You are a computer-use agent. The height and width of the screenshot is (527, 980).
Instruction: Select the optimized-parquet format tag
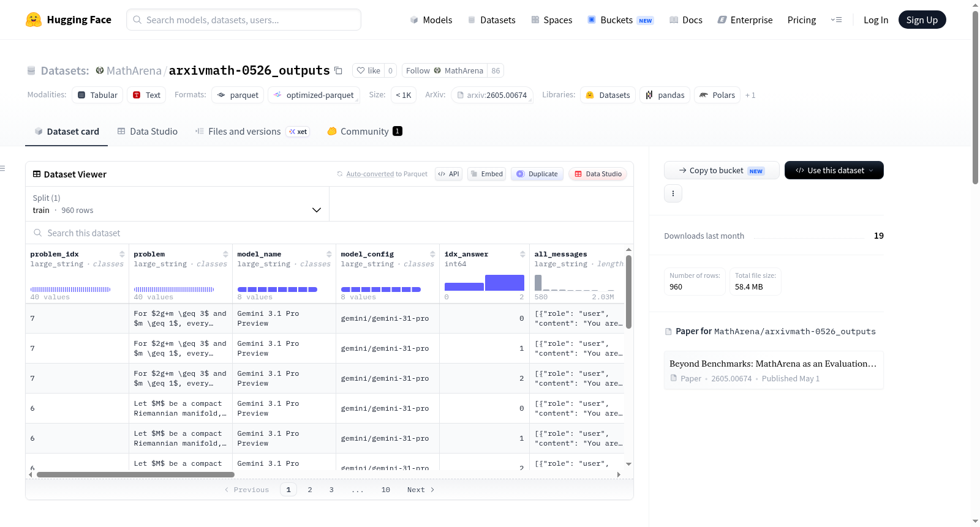pyautogui.click(x=314, y=95)
